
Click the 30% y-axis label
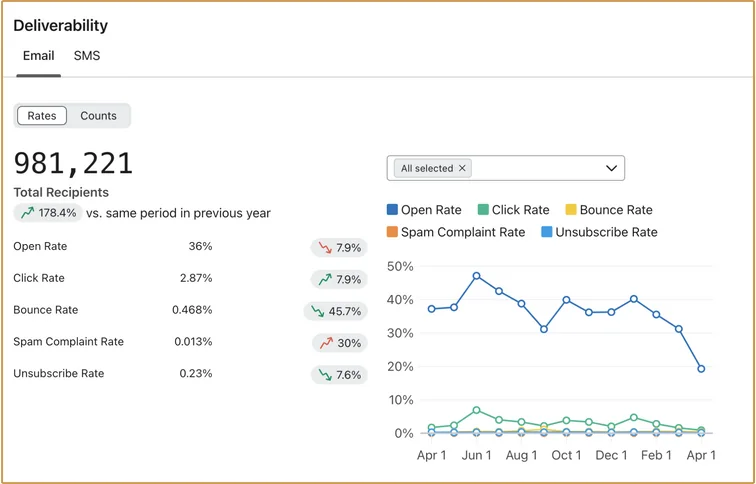400,333
